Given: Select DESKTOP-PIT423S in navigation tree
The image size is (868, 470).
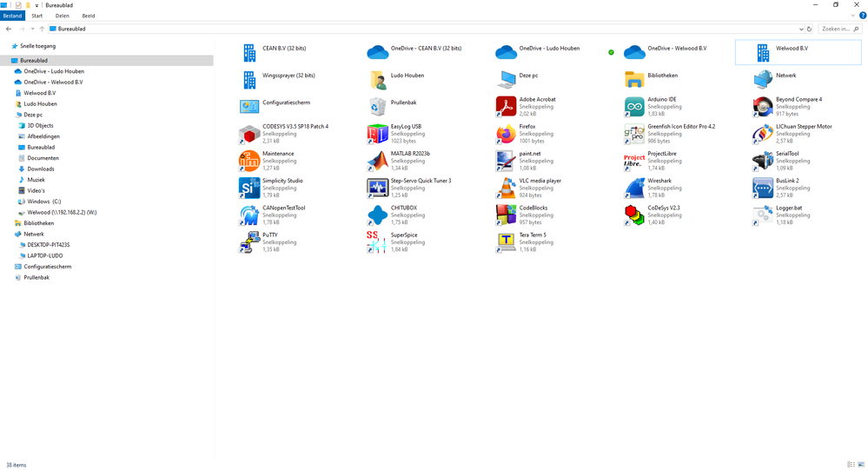Looking at the screenshot, I should (x=48, y=245).
